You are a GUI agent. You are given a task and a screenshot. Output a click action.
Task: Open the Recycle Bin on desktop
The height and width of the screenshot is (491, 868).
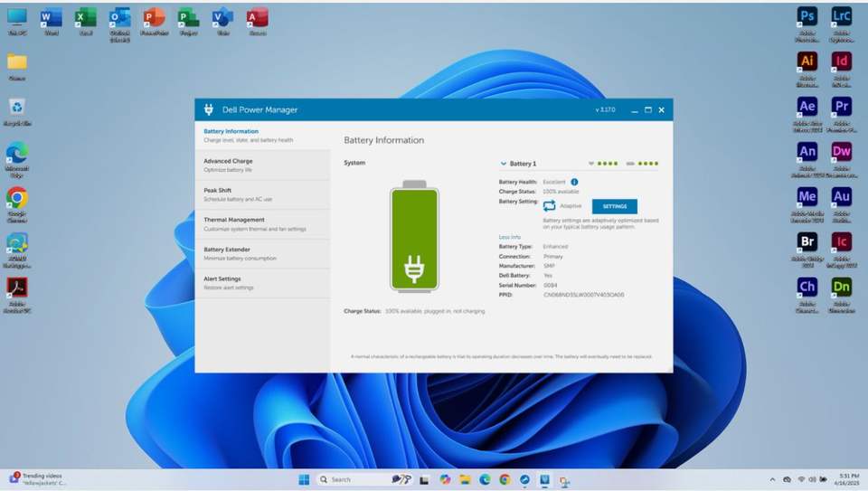coord(16,108)
